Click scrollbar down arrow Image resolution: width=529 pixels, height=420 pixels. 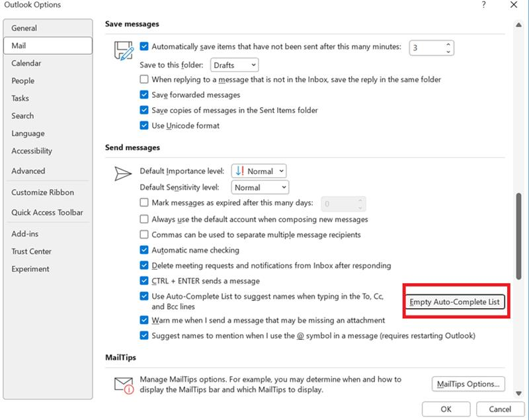tap(518, 394)
